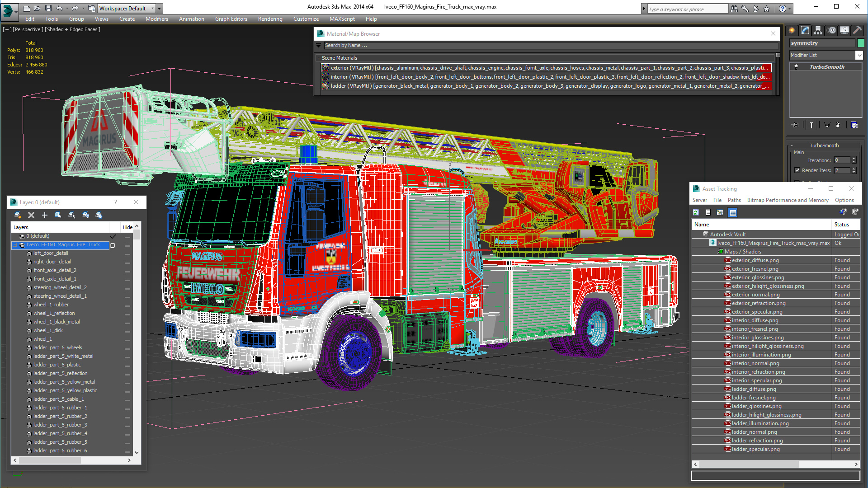Open the MAXScript menu

point(342,19)
